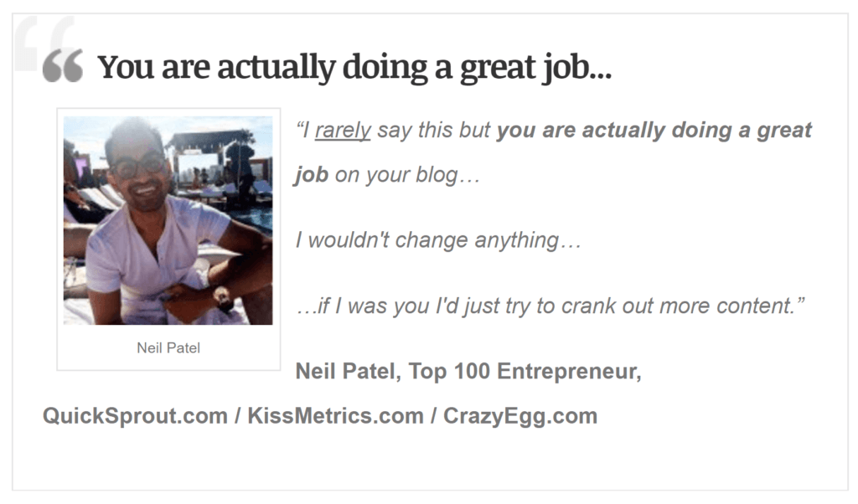Click the KissMetrics.com text
The width and height of the screenshot is (858, 504).
point(335,416)
